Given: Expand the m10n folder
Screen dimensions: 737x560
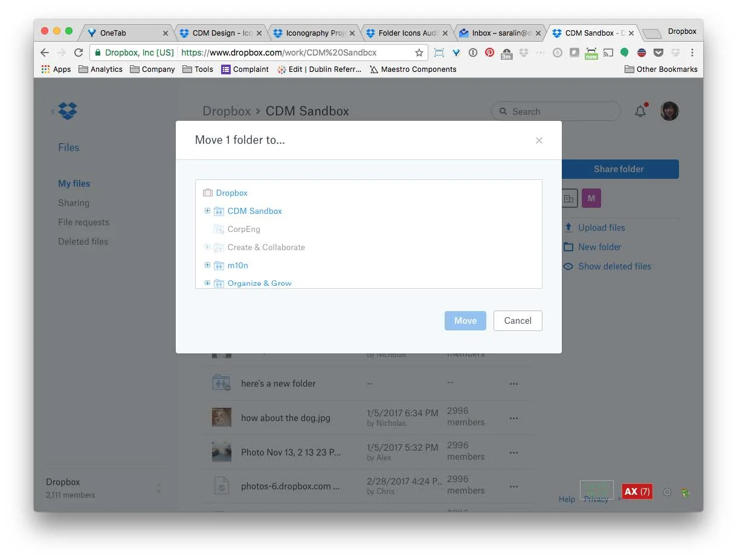Looking at the screenshot, I should click(x=207, y=265).
